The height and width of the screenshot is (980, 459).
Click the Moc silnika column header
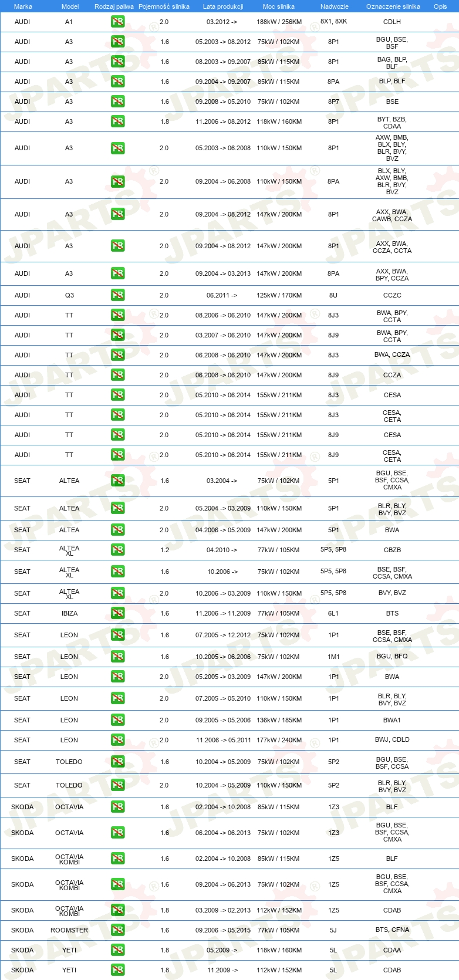pos(279,6)
